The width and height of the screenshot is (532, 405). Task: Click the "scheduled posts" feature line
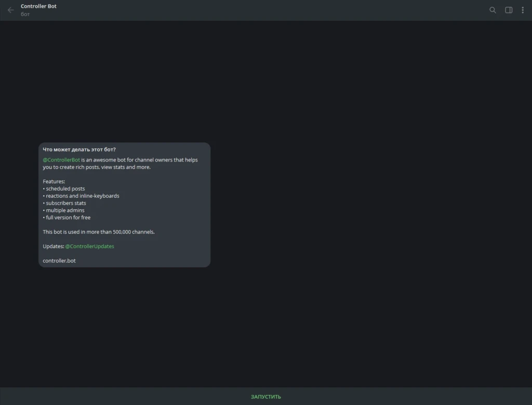[x=64, y=188]
